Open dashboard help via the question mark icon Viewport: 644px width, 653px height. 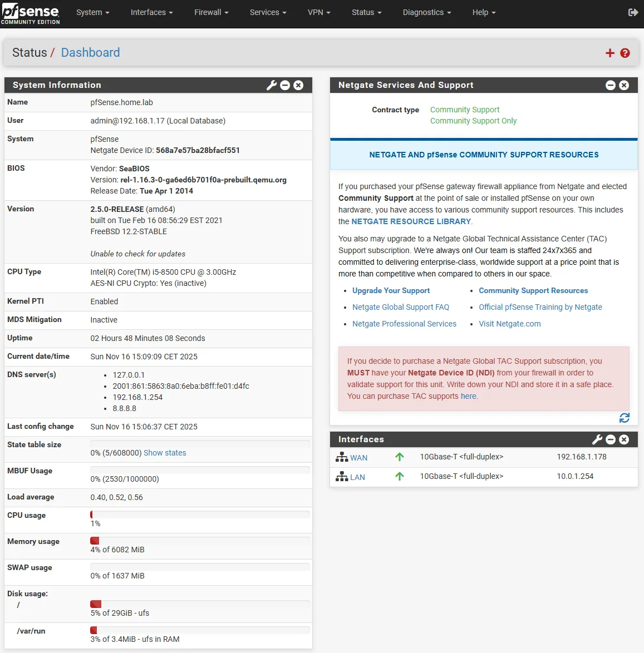(x=625, y=53)
